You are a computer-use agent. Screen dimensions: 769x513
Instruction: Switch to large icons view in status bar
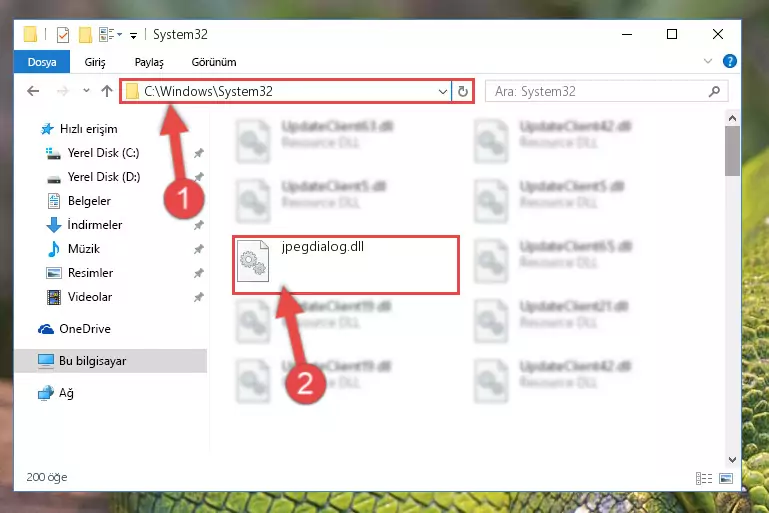pyautogui.click(x=726, y=478)
